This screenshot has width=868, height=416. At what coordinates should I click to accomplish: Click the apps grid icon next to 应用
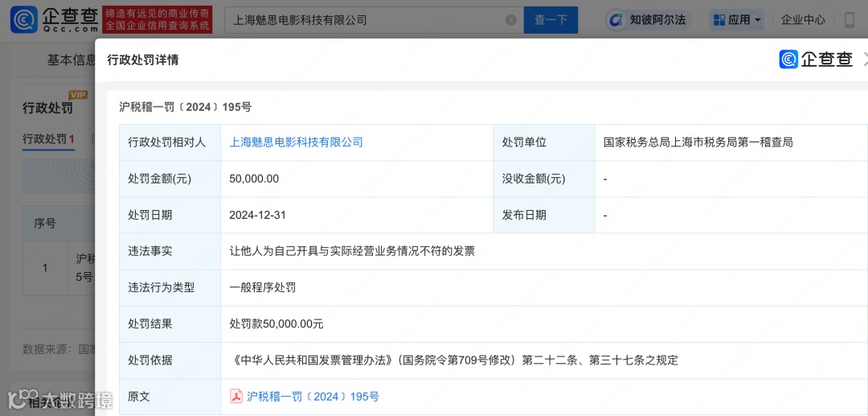click(x=719, y=20)
